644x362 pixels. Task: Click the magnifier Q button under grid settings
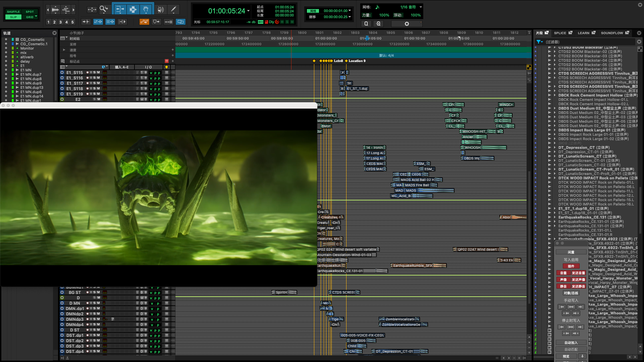(366, 24)
